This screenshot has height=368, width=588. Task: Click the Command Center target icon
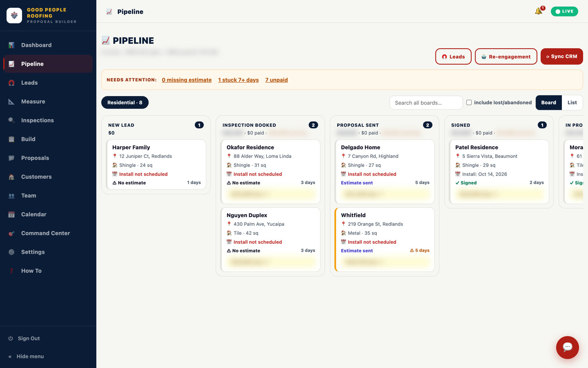(11, 233)
